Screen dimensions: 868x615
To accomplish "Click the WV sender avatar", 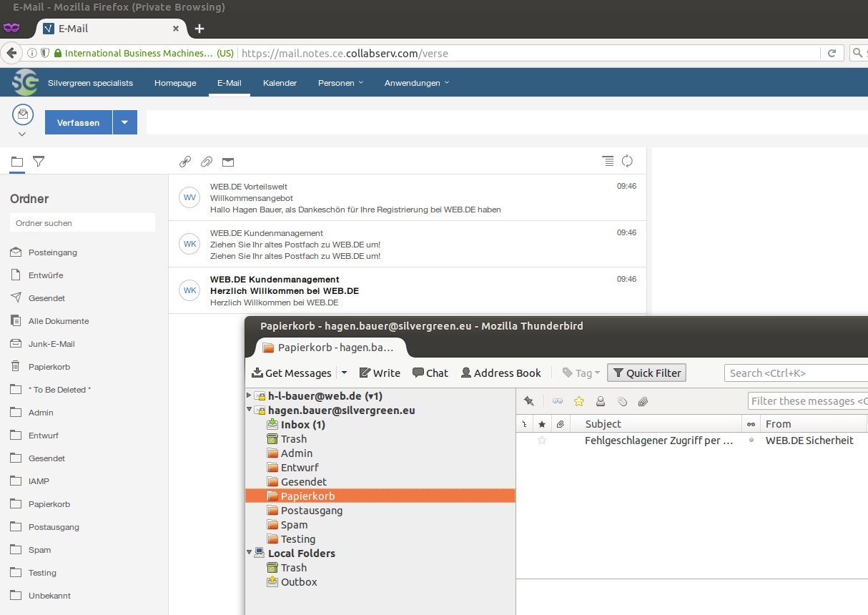I will tap(189, 197).
